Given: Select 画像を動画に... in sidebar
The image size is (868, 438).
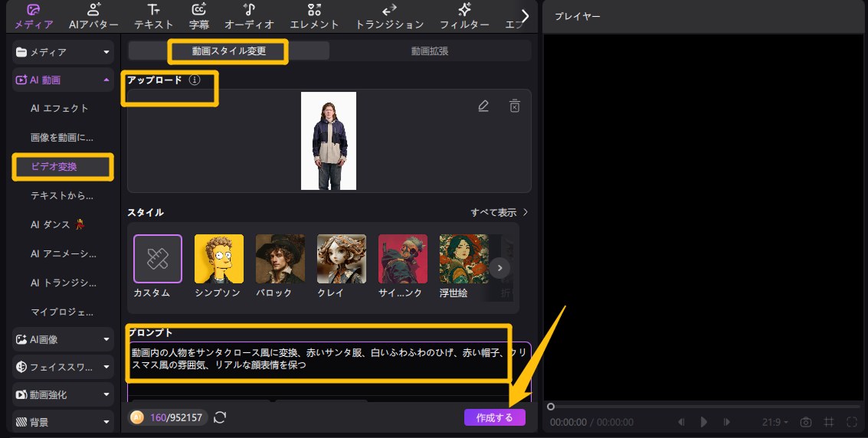Looking at the screenshot, I should click(x=61, y=138).
